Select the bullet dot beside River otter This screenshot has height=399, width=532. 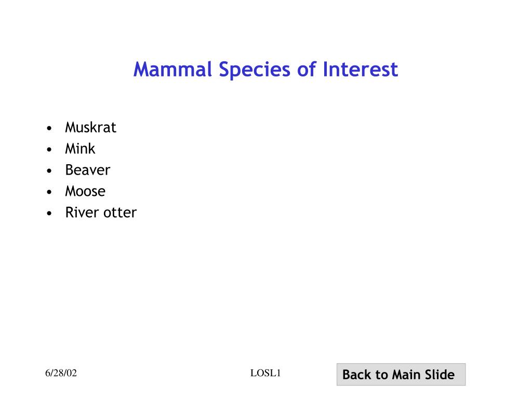click(49, 214)
